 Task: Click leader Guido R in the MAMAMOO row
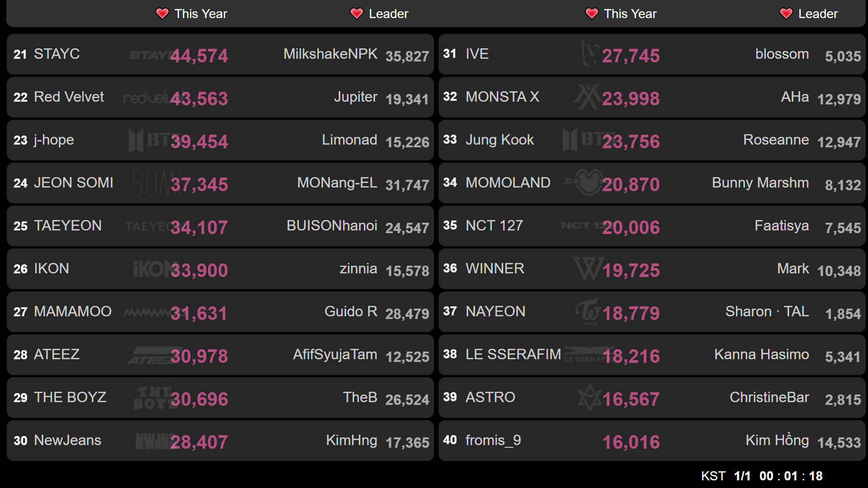click(351, 311)
